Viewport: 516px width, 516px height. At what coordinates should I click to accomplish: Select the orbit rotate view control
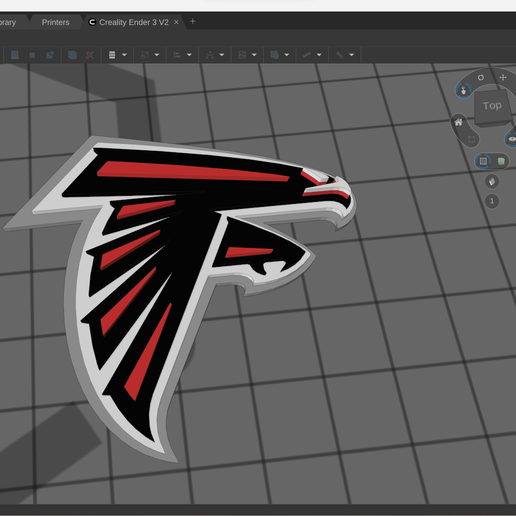(x=481, y=78)
